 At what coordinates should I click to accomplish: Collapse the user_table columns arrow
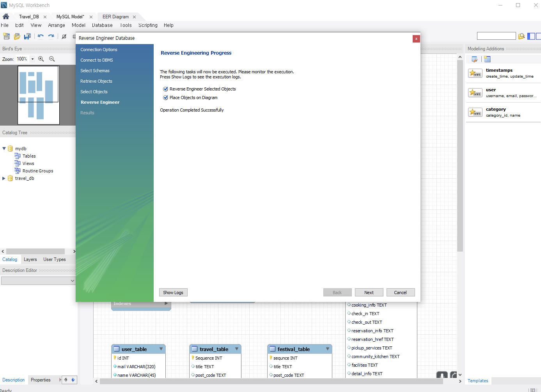point(161,349)
